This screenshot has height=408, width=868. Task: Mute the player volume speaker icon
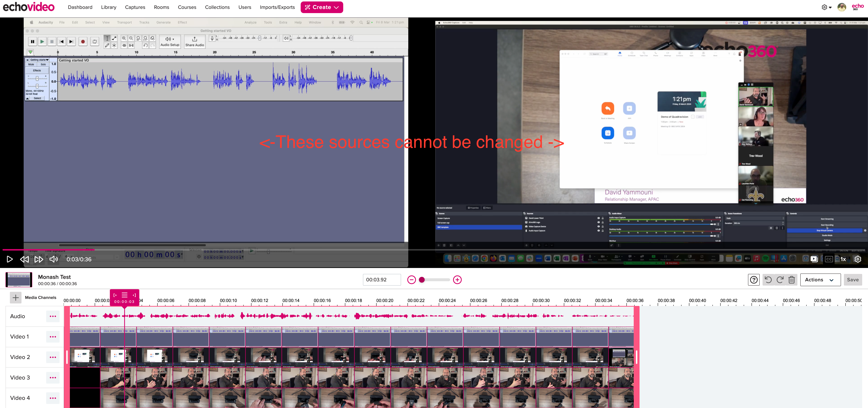pos(54,259)
